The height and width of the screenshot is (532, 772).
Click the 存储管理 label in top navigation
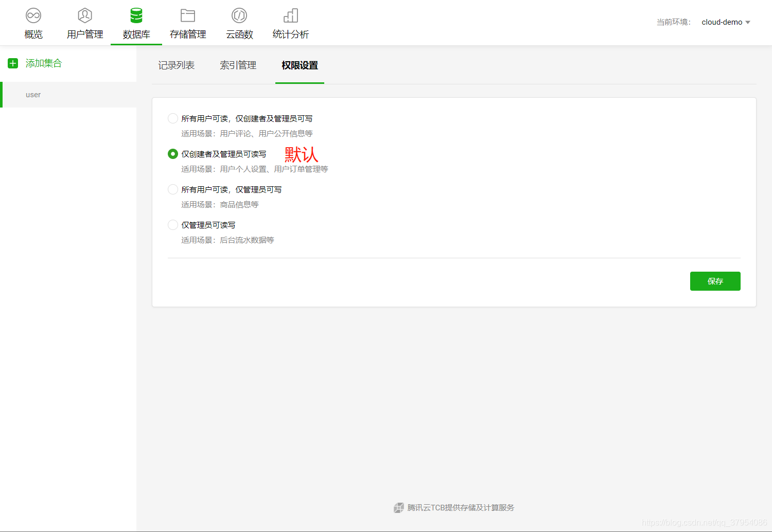188,34
